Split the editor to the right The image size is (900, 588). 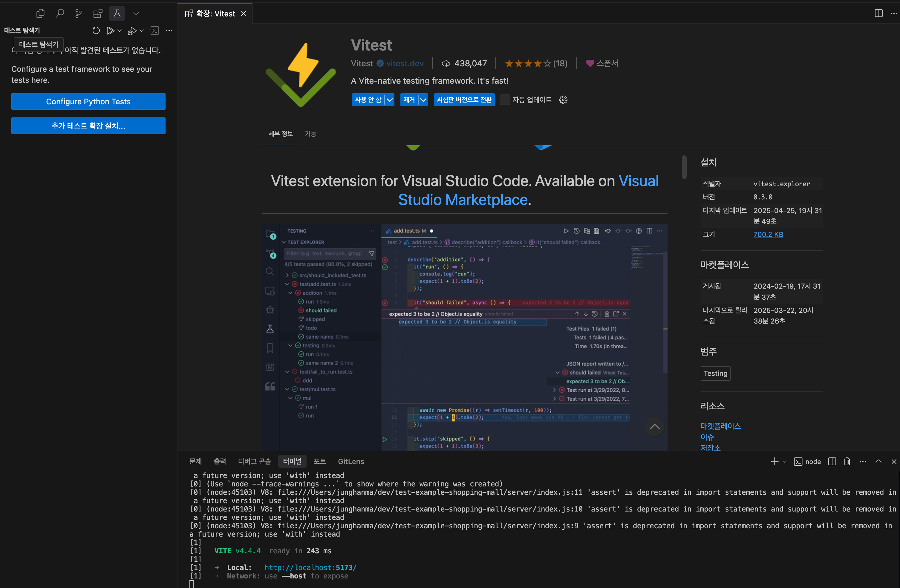tap(878, 13)
